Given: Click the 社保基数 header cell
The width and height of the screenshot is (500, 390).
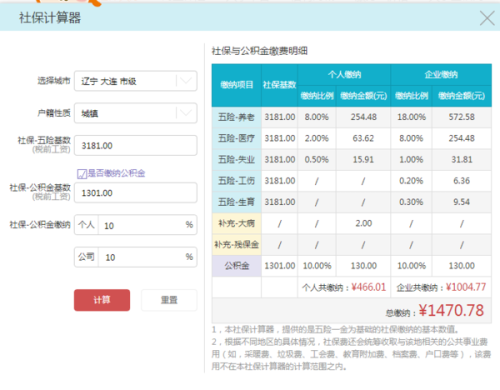Looking at the screenshot, I should [280, 85].
